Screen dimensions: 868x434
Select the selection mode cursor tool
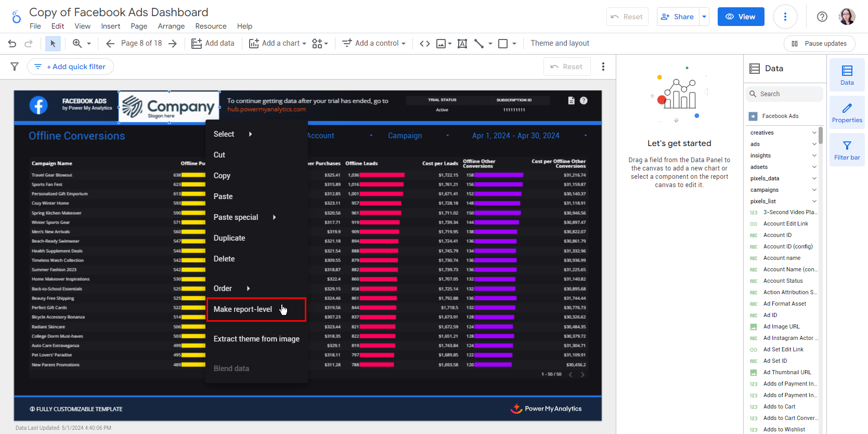[x=53, y=44]
